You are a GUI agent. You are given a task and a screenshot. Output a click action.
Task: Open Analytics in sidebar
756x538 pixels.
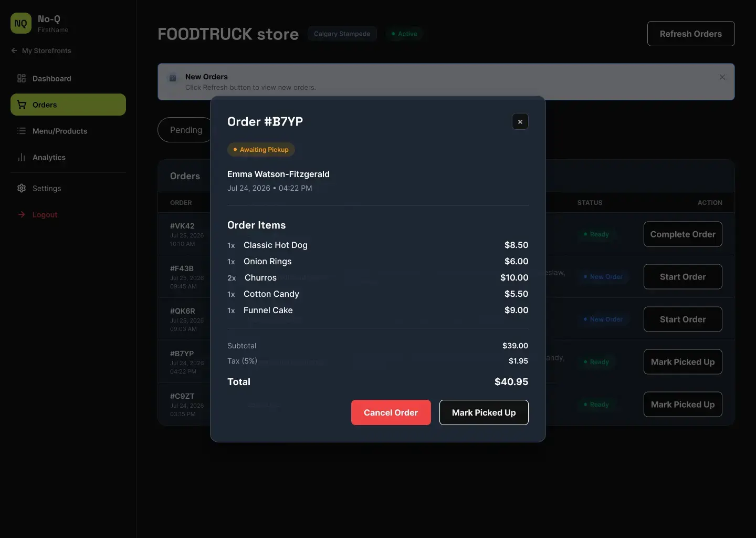click(x=68, y=157)
